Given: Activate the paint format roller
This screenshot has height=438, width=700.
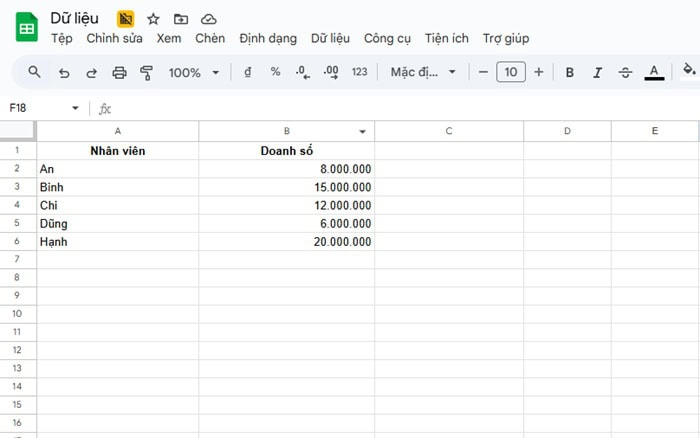Looking at the screenshot, I should pos(146,72).
